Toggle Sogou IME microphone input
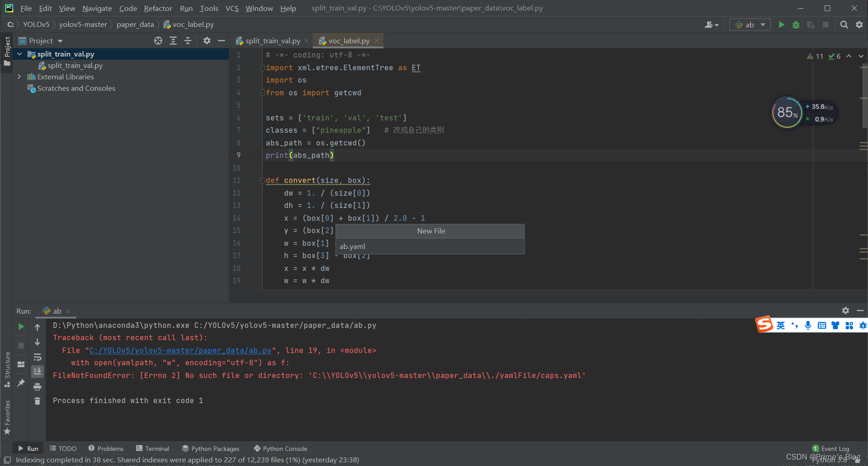Screen dimensions: 868x466 [x=808, y=325]
